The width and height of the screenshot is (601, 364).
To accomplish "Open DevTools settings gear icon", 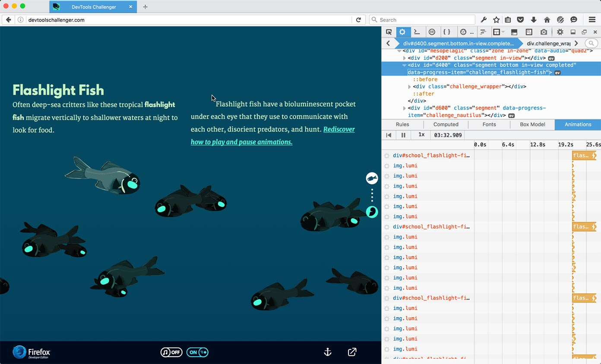I will point(560,31).
